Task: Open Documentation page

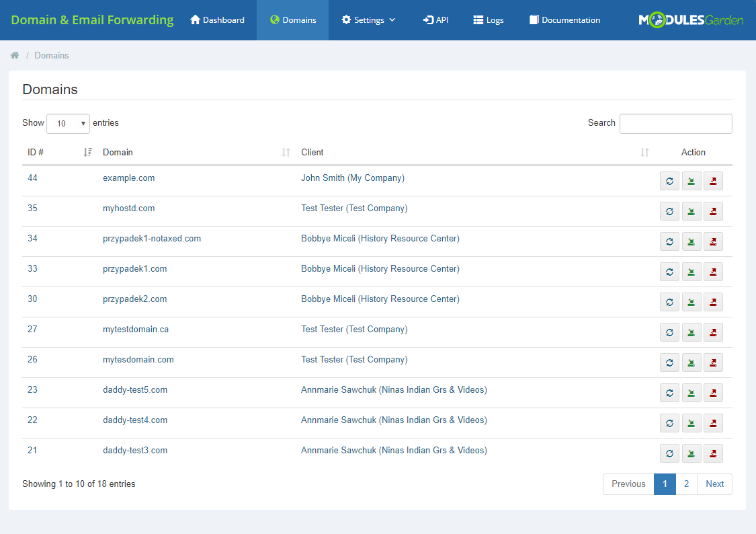Action: tap(565, 20)
